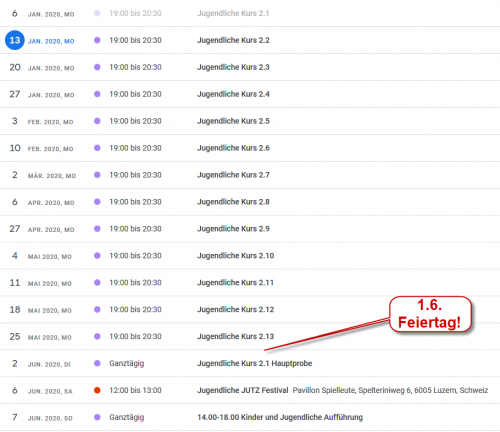The image size is (500, 432).
Task: Select the date 27 Apr. 2020
Action: [x=42, y=229]
